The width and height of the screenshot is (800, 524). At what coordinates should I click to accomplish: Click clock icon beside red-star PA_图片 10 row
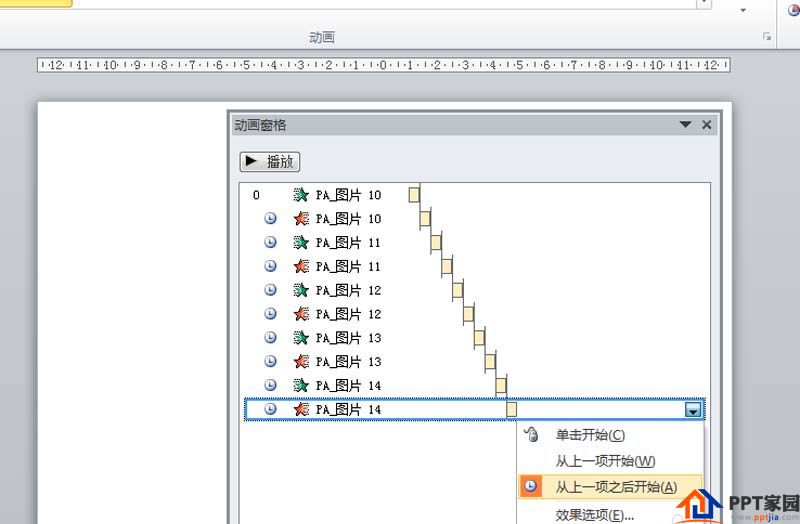pyautogui.click(x=270, y=218)
